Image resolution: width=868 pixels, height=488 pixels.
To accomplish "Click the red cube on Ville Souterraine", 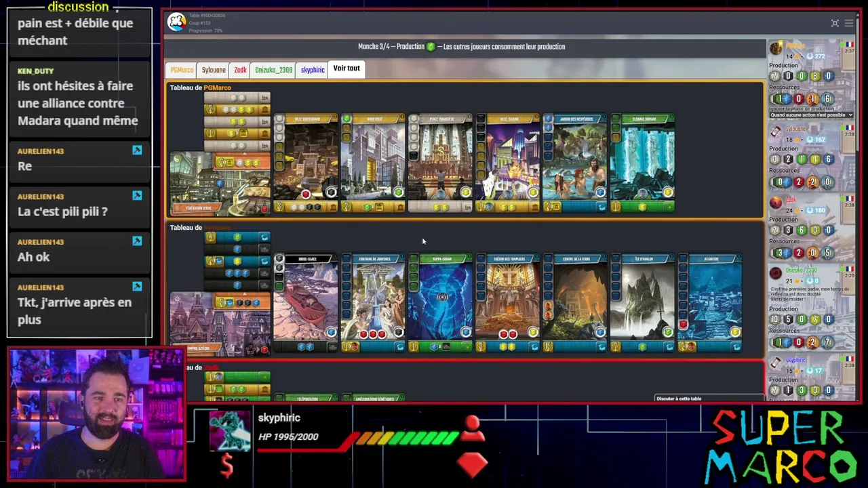I will pyautogui.click(x=306, y=195).
